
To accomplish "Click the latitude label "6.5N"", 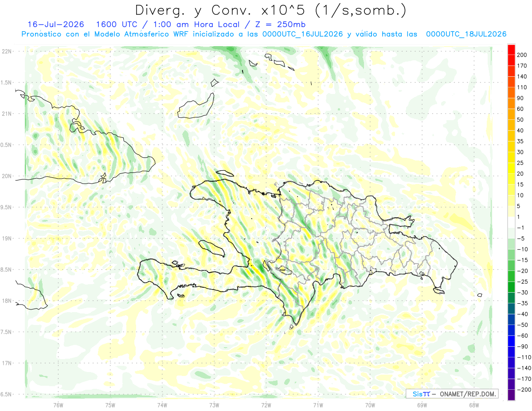I will tap(7, 394).
